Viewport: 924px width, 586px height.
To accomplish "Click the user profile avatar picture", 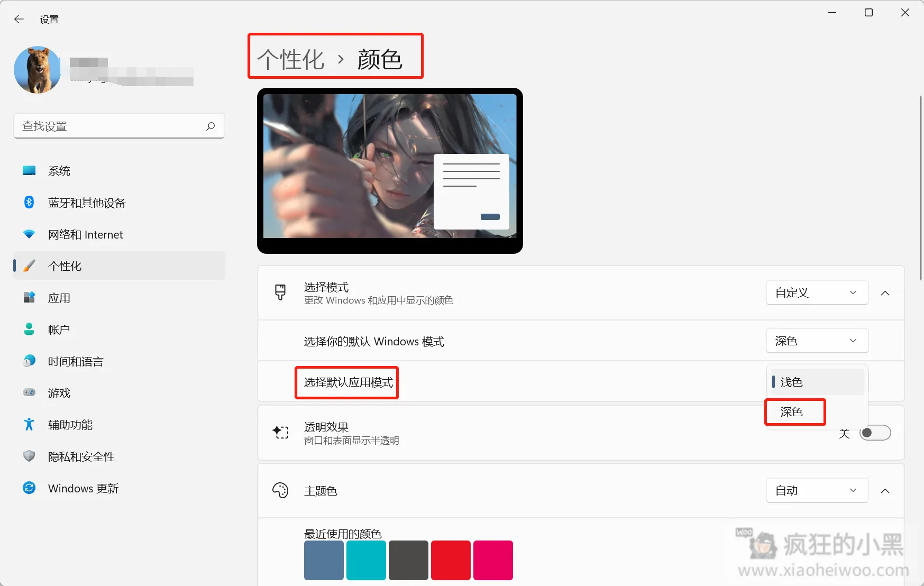I will (x=38, y=70).
